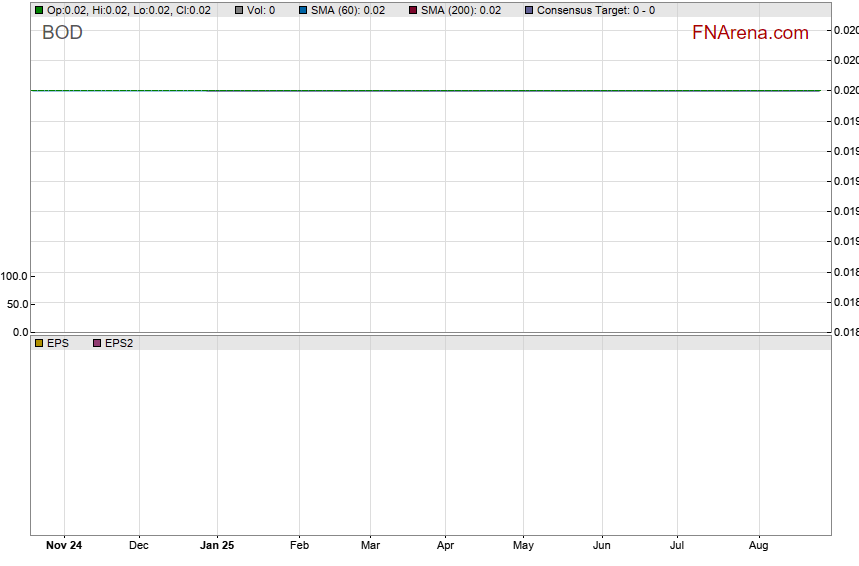This screenshot has height=566, width=859.
Task: Click the Jun month axis label
Action: pos(601,546)
